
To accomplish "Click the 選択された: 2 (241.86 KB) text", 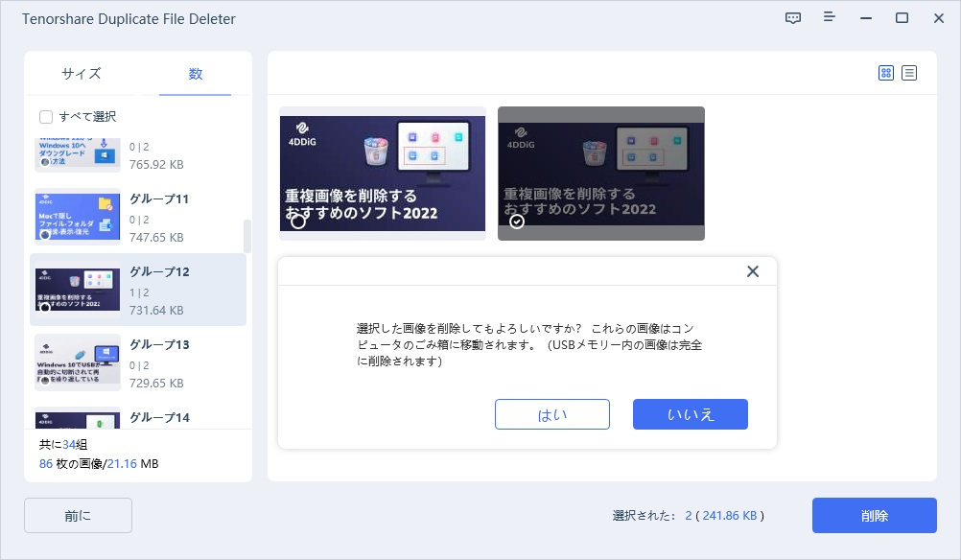I will click(x=689, y=516).
